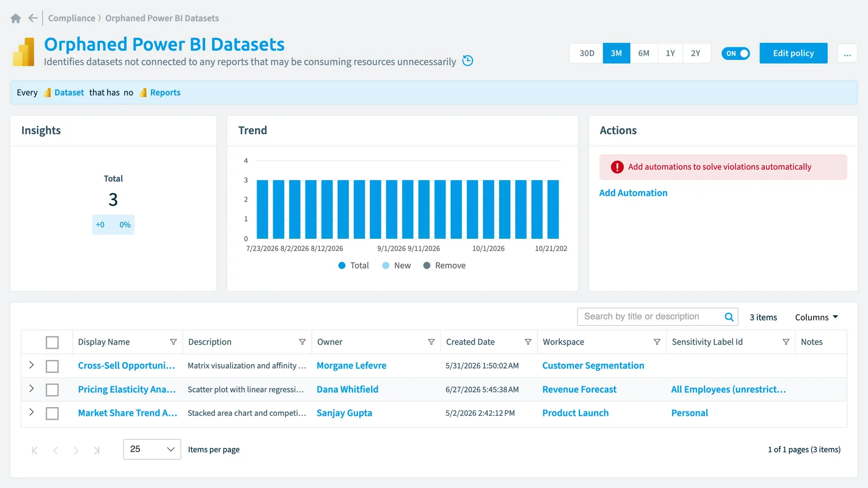This screenshot has height=488, width=868.
Task: Open the Columns dropdown
Action: (x=816, y=317)
